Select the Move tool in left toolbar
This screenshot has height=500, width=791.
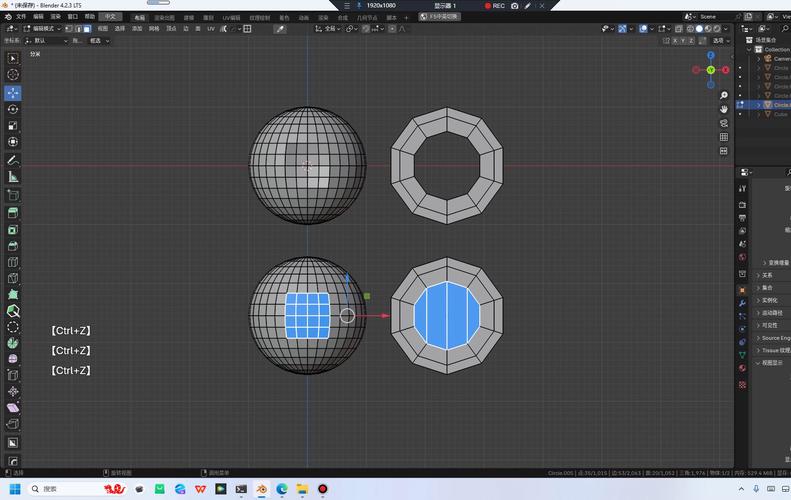[13, 92]
